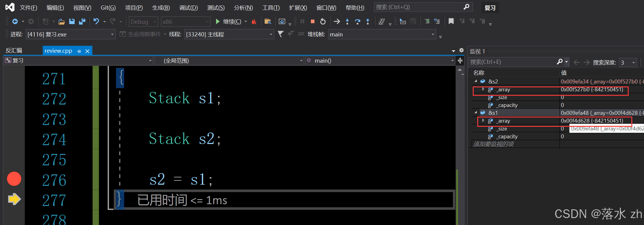
Task: Open the Debug configuration dropdown
Action: pyautogui.click(x=144, y=22)
